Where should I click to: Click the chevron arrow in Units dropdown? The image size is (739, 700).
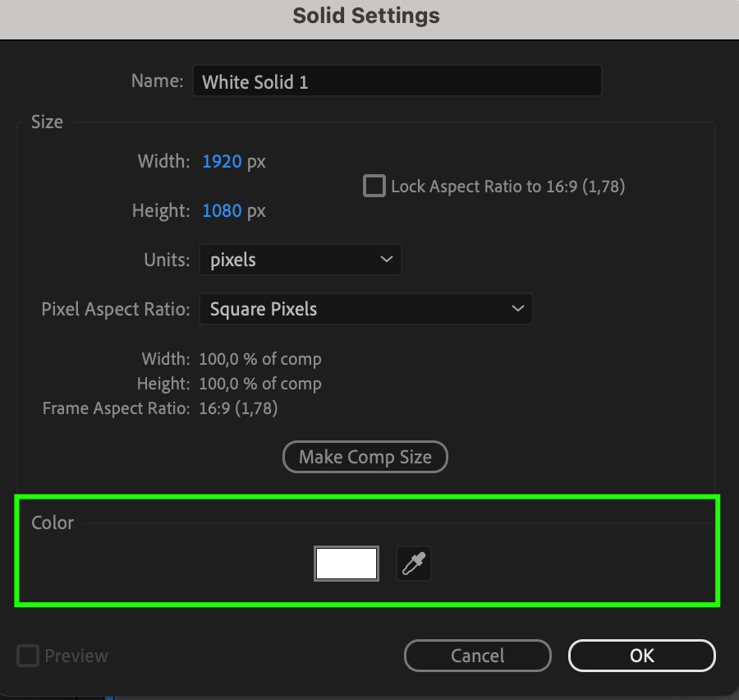click(x=387, y=260)
